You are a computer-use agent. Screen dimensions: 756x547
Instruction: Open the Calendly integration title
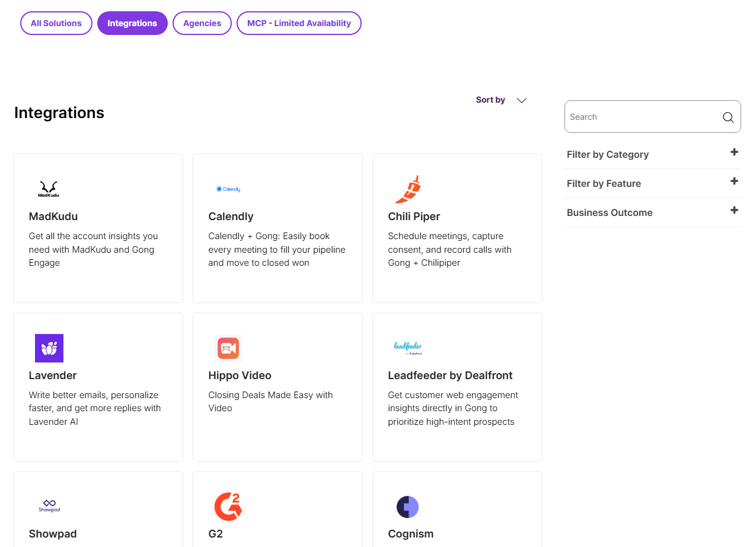[x=231, y=217]
